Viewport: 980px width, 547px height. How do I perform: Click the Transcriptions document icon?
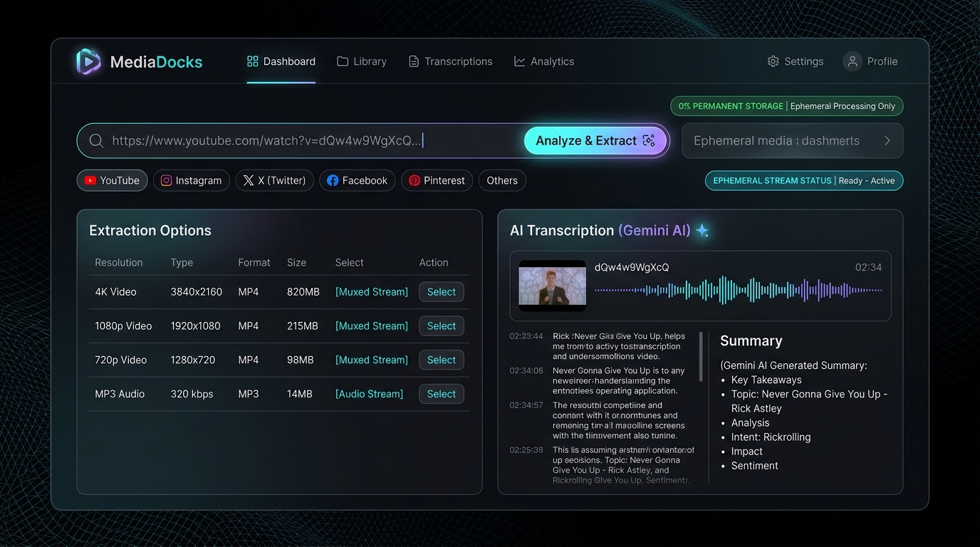coord(414,61)
